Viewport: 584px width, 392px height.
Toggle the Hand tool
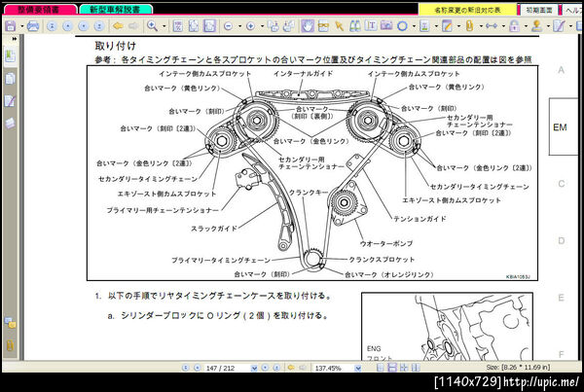point(308,26)
